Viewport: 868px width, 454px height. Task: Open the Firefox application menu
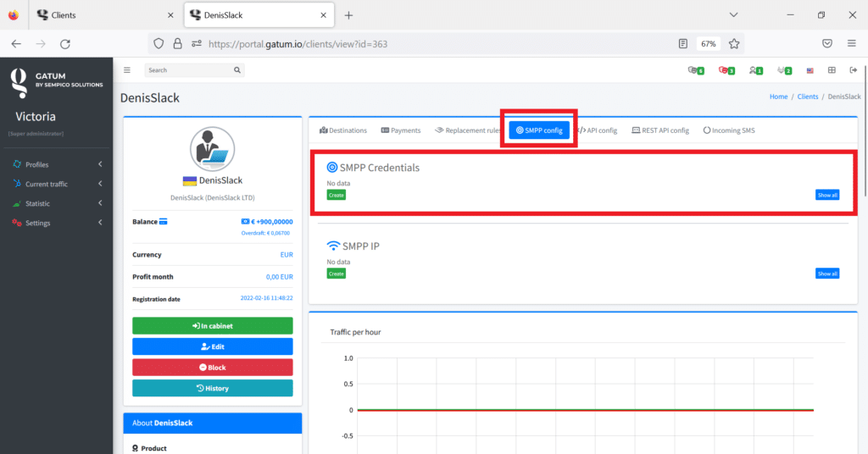coord(851,44)
